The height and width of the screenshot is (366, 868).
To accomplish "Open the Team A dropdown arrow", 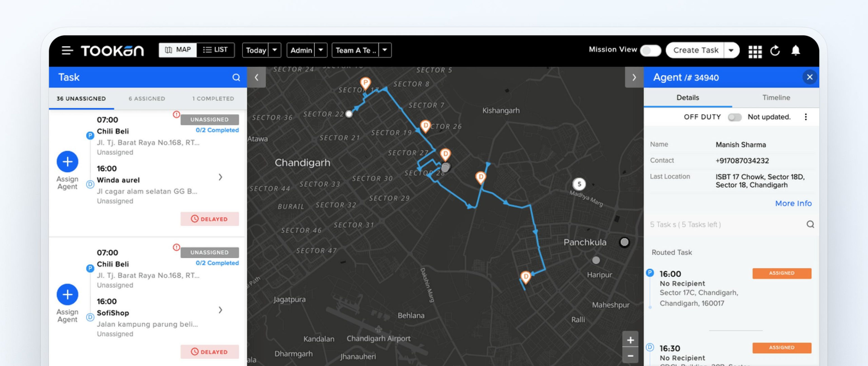I will 385,50.
